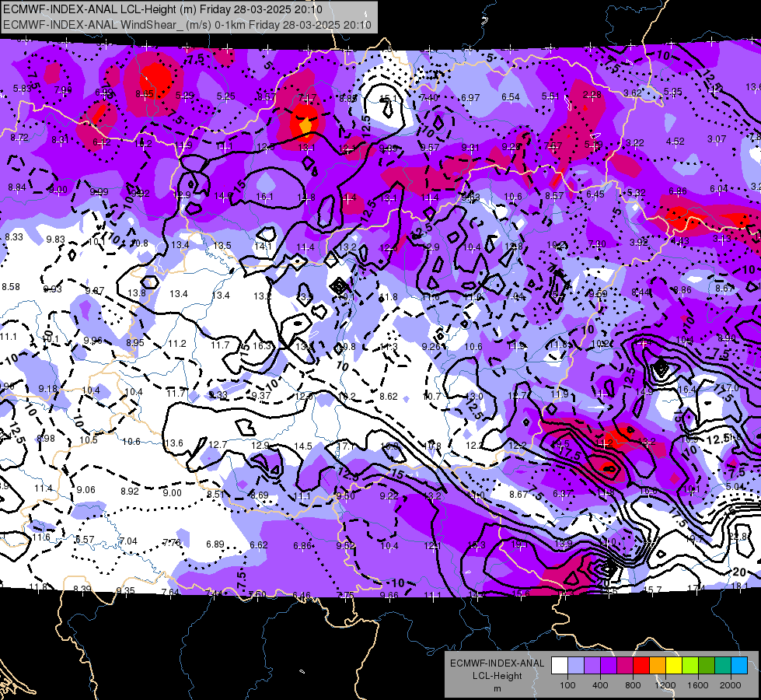Viewport: 761px width, 700px height.
Task: Click the grid value 6.54
Action: 511,97
